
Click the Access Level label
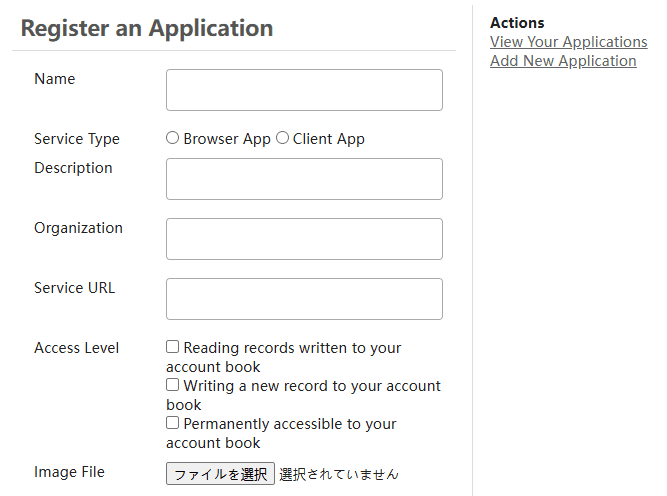tap(77, 348)
